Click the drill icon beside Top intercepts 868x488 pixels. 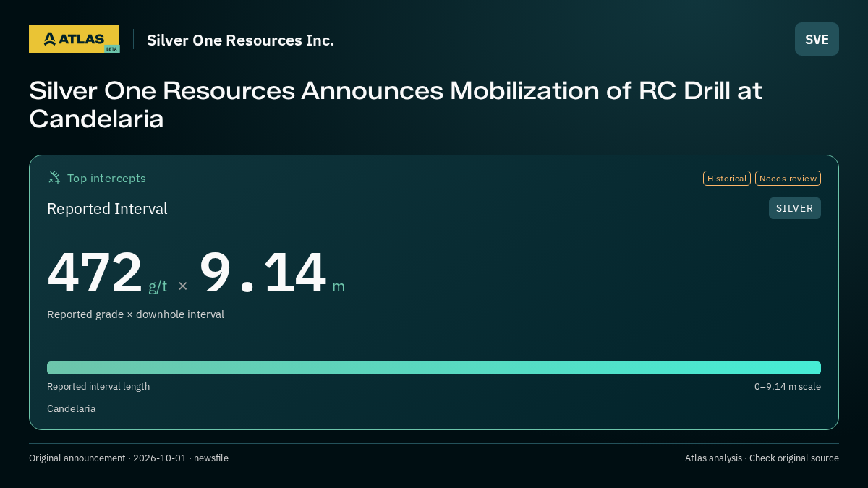[x=54, y=177]
